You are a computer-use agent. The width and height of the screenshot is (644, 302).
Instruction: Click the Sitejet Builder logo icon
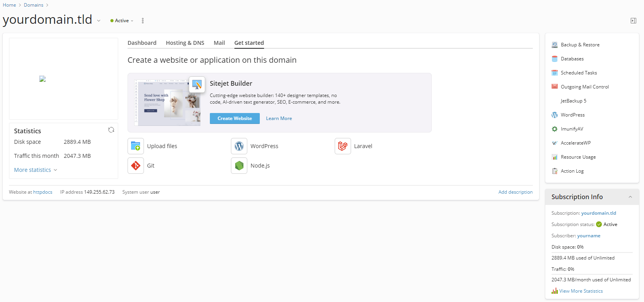(197, 85)
